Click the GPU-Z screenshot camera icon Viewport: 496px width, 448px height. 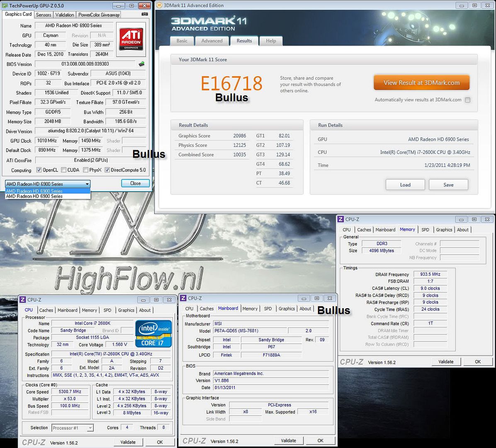(x=145, y=14)
